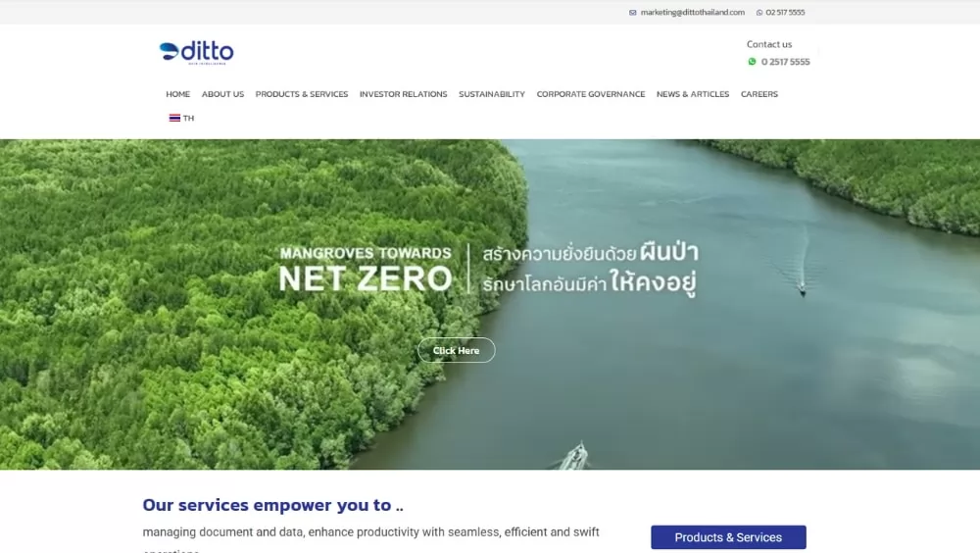Expand INVESTOR RELATIONS navigation menu
Viewport: 980px width, 553px height.
point(403,94)
